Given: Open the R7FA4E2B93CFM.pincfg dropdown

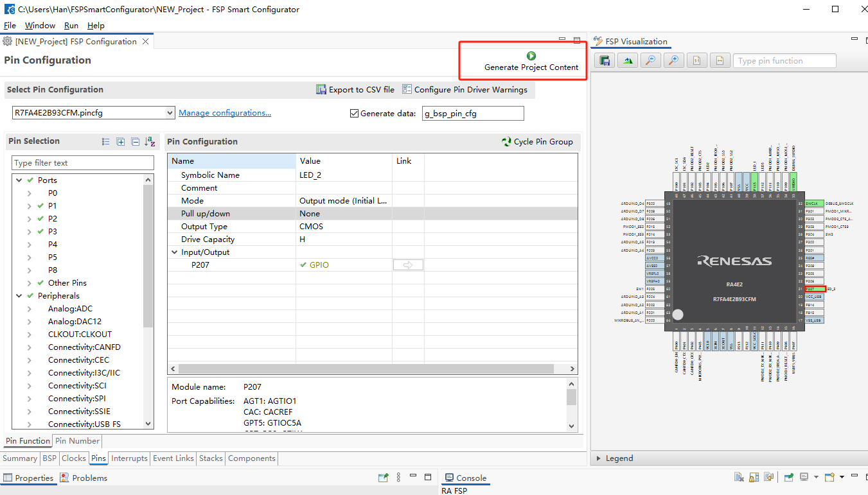Looking at the screenshot, I should tap(170, 113).
